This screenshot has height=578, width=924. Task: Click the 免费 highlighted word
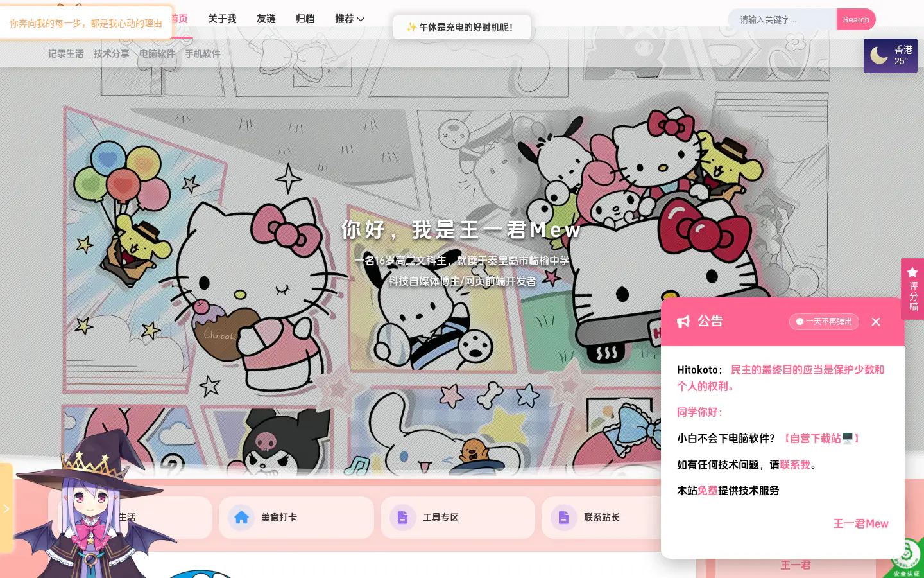(x=708, y=491)
